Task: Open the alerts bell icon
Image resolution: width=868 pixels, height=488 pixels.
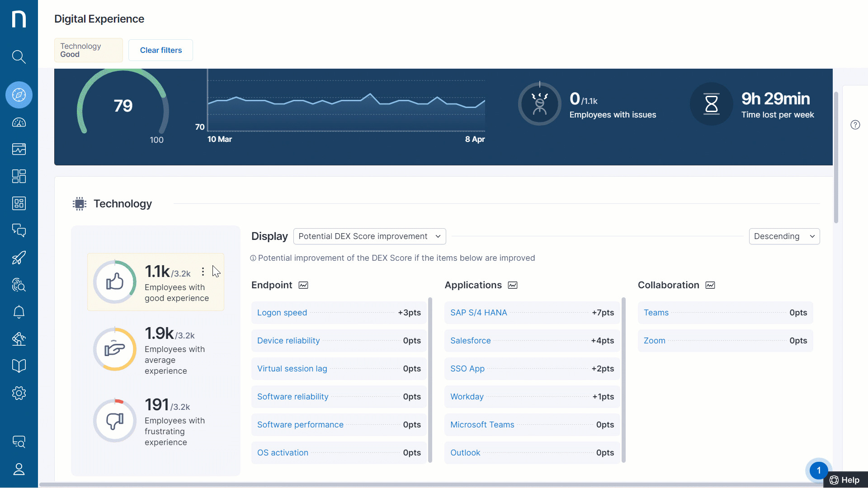Action: point(19,312)
